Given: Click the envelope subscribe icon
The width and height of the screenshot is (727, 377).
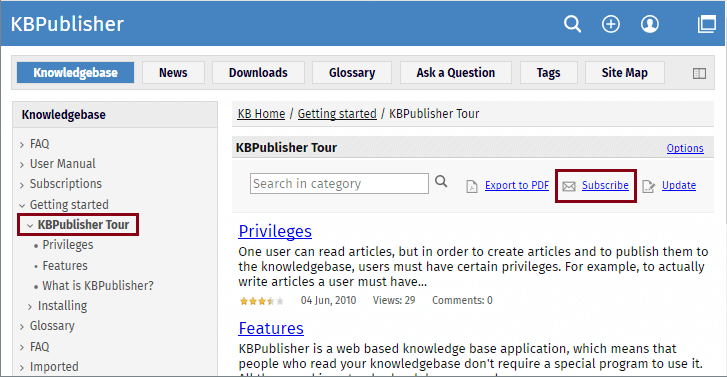Looking at the screenshot, I should [569, 186].
